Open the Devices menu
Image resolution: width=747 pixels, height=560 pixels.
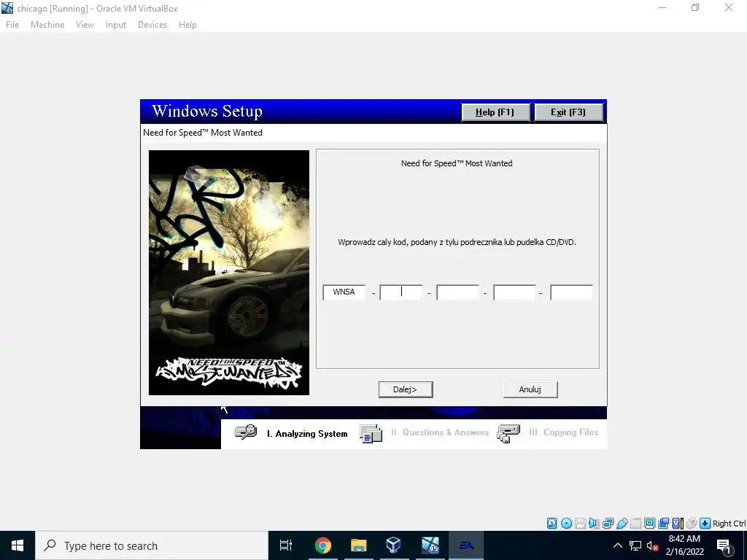152,25
